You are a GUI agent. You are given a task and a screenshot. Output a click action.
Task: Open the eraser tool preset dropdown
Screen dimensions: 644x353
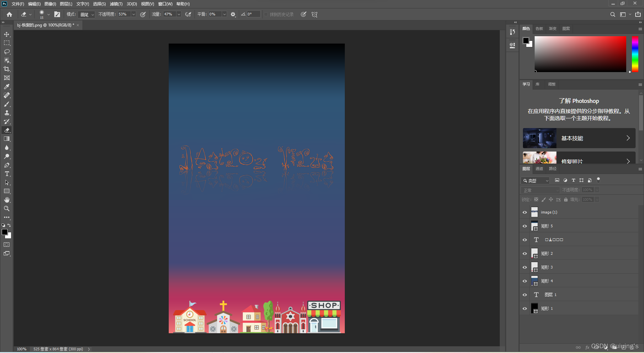tap(31, 14)
